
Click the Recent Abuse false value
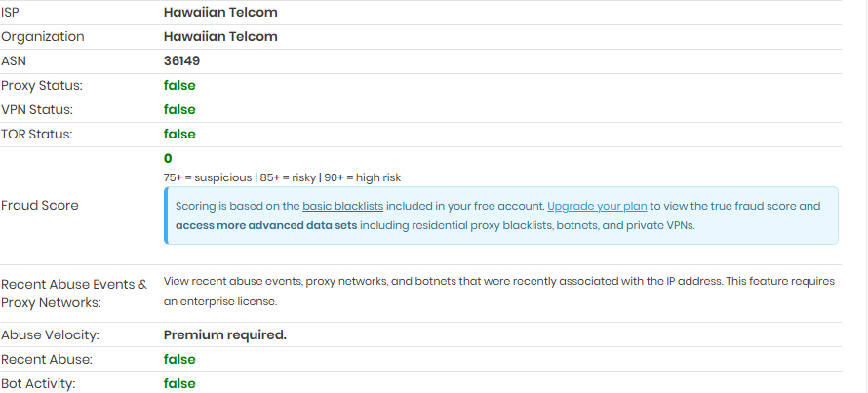pos(179,359)
